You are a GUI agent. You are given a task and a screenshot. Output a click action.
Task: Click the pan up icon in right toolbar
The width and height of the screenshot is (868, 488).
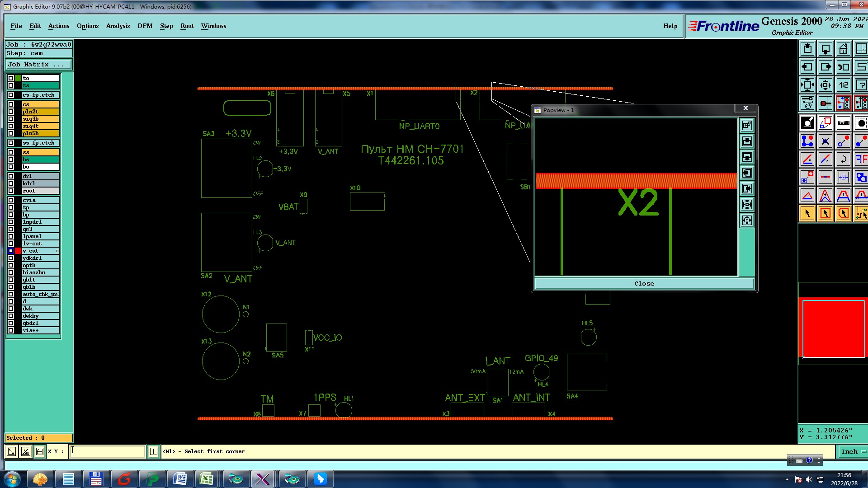tap(807, 49)
